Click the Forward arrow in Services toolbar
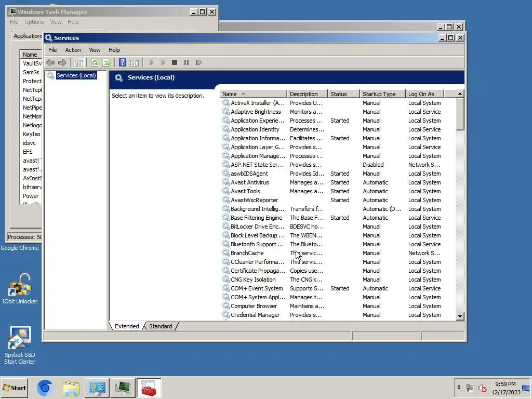Screen dimensions: 532x399 62,62
